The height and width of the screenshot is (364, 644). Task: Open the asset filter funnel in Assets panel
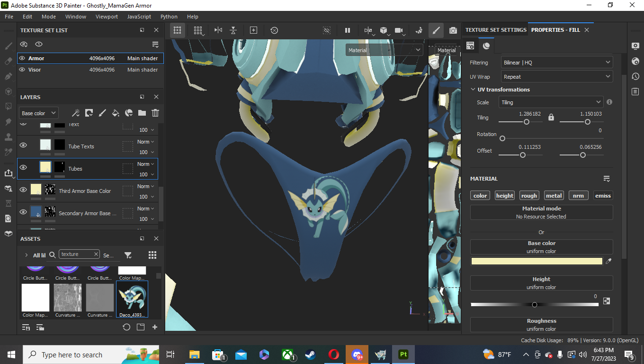128,255
